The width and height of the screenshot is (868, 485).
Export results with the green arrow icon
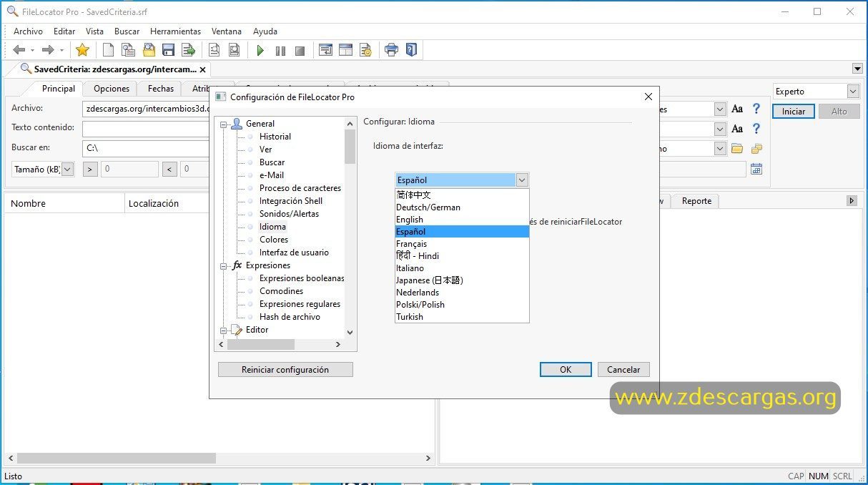tap(189, 50)
